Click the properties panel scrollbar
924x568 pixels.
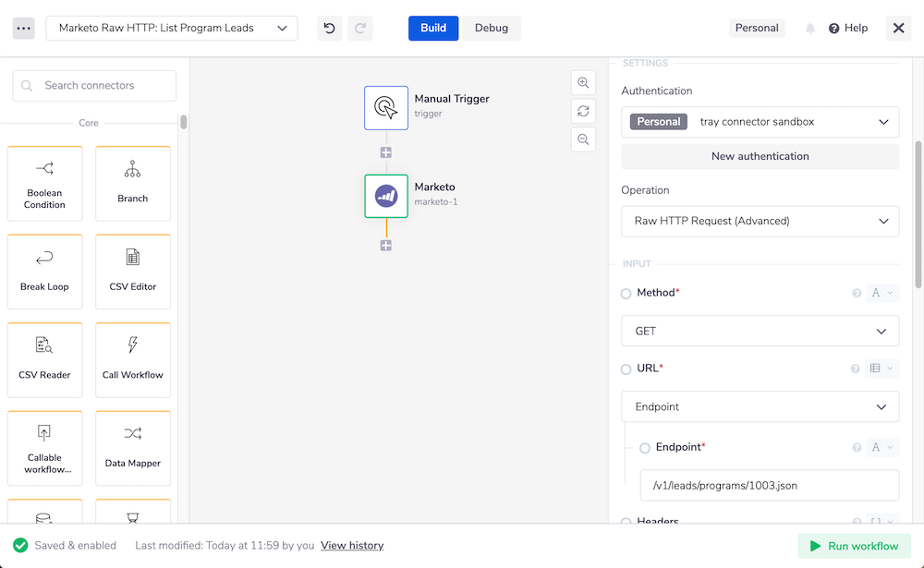coord(918,215)
